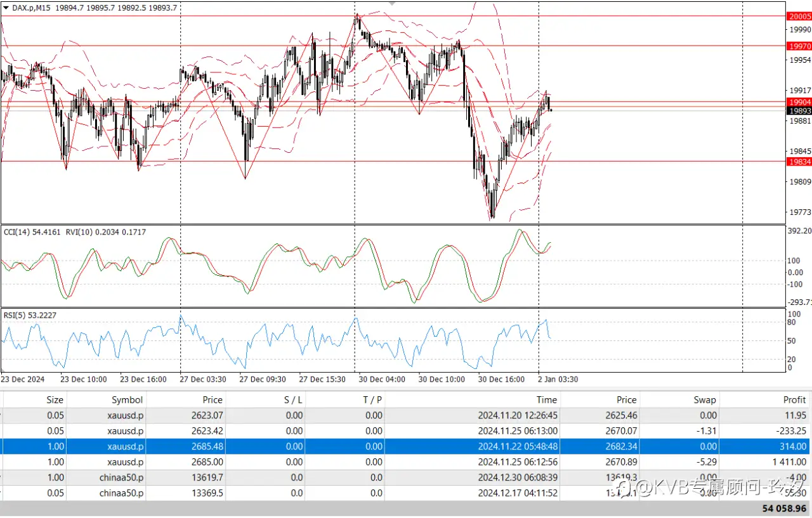Select the 19904 red price level label
Viewport: 812px width, 518px height.
pos(799,101)
